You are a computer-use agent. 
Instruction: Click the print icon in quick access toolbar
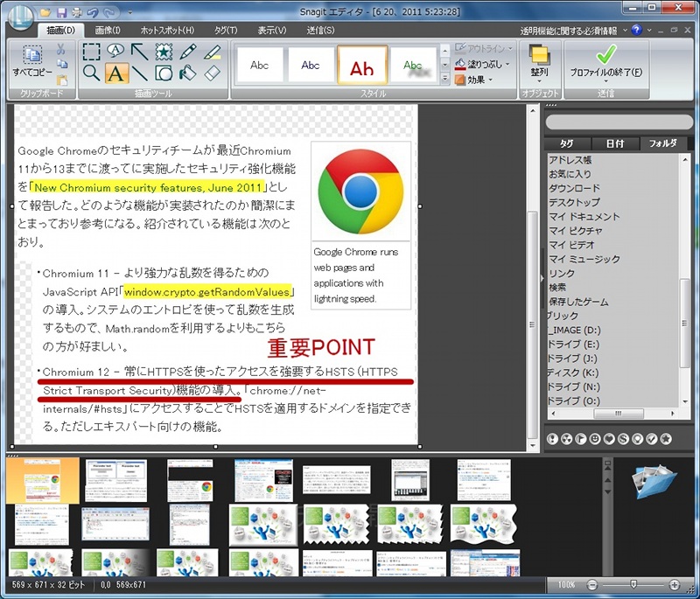click(77, 12)
